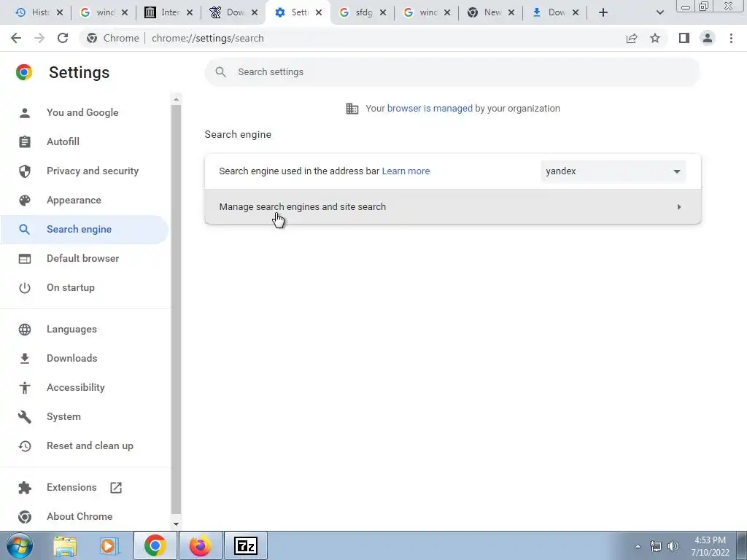This screenshot has width=747, height=560.
Task: Open About Chrome page
Action: coord(80,516)
